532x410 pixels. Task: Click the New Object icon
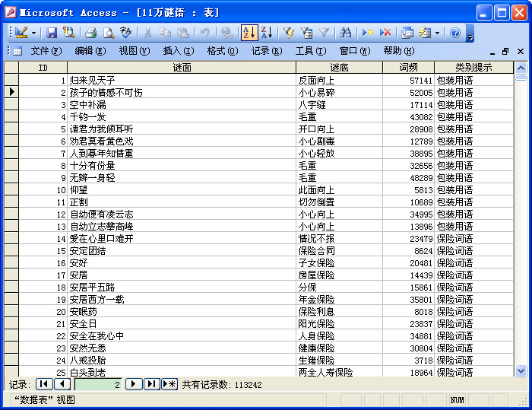[x=424, y=33]
